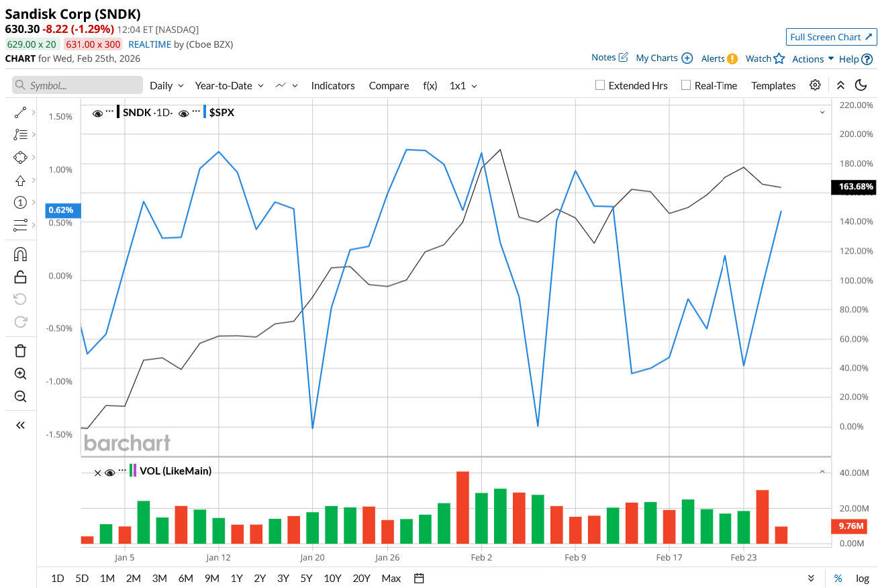Zoom in using the magnifier plus icon
The width and height of the screenshot is (878, 588).
pos(20,374)
